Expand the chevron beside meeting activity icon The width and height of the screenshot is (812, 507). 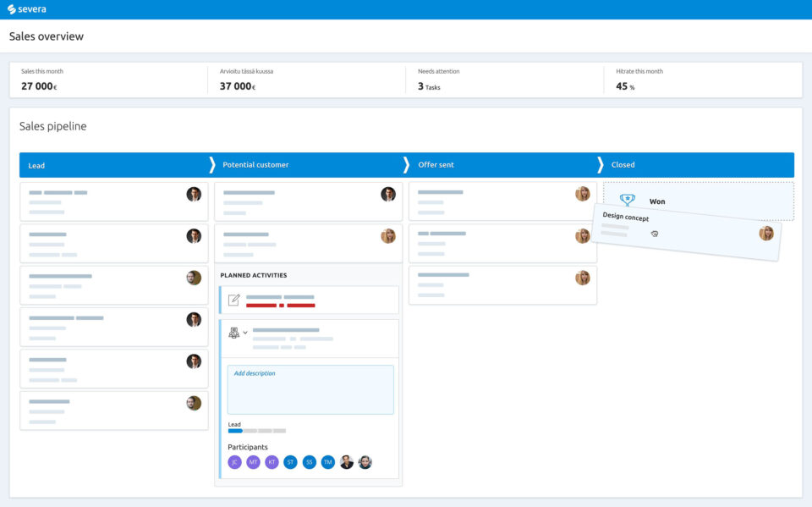[245, 333]
